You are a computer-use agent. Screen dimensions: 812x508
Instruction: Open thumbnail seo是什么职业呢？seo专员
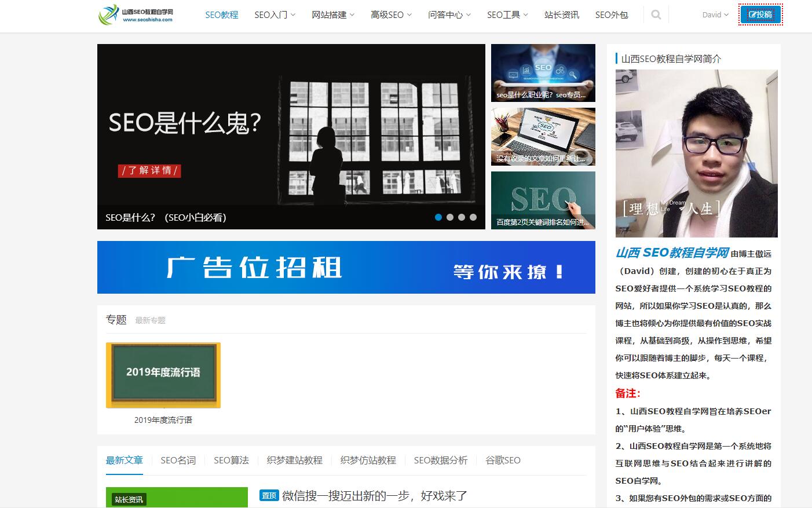[543, 73]
